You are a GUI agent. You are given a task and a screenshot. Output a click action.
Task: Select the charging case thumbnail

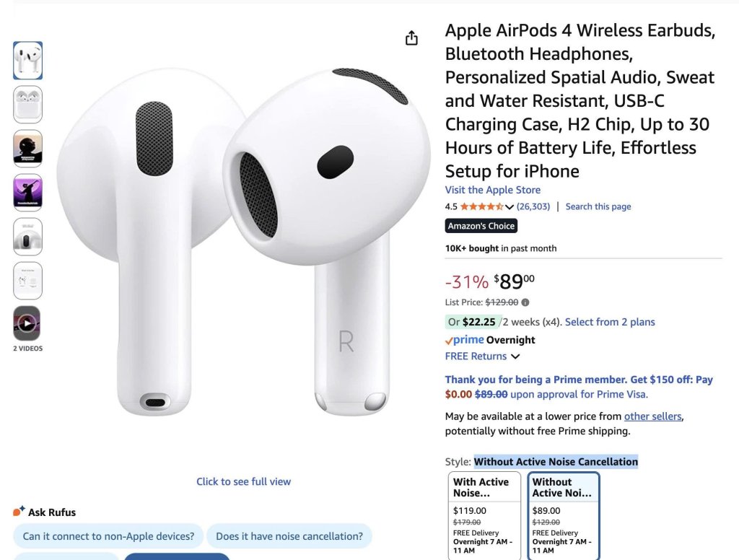tap(28, 105)
